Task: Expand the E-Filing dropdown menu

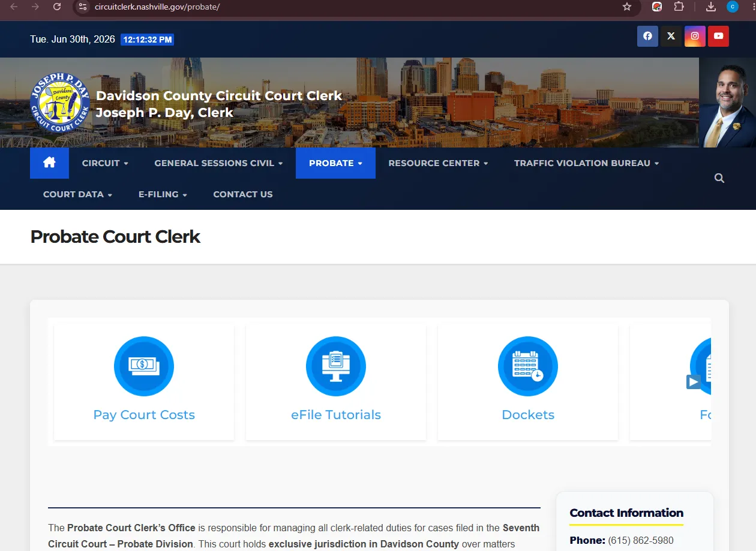Action: [x=163, y=194]
